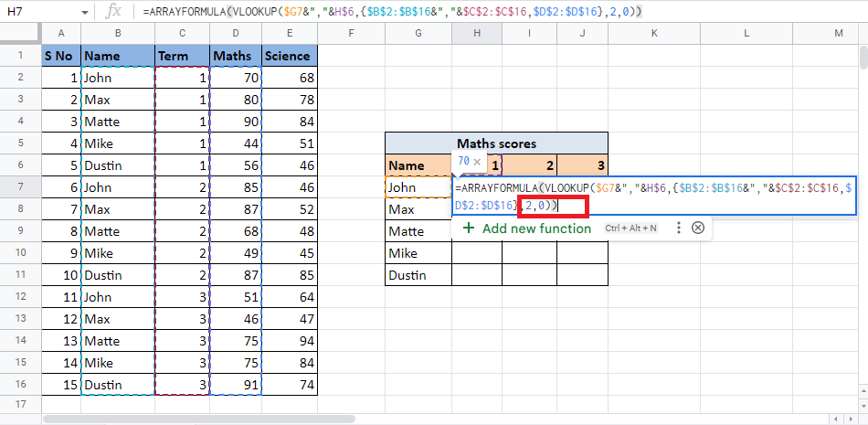Image resolution: width=868 pixels, height=425 pixels.
Task: Select the cell containing Maths score 91
Action: point(235,385)
